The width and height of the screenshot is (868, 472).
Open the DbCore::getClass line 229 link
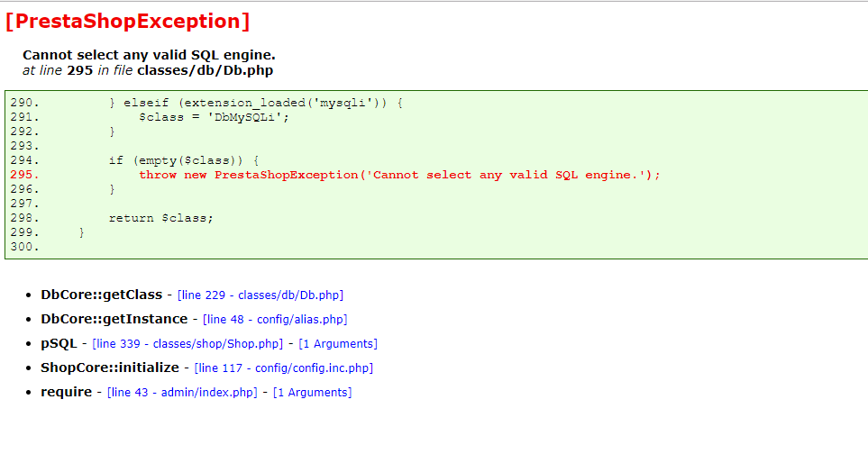coord(260,295)
